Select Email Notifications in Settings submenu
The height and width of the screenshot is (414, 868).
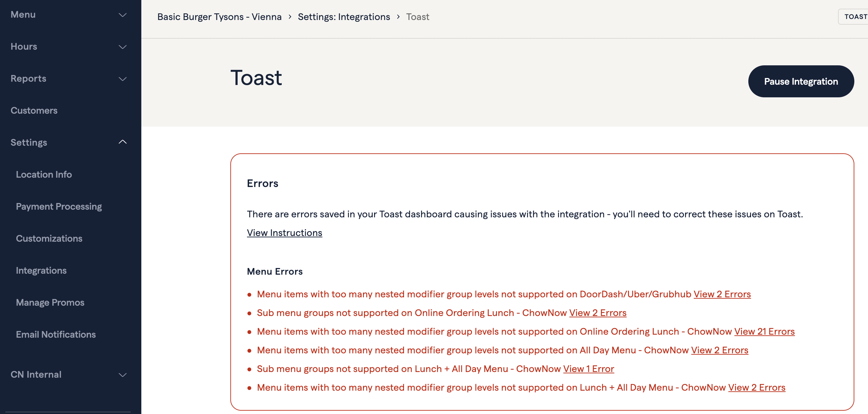pyautogui.click(x=56, y=335)
